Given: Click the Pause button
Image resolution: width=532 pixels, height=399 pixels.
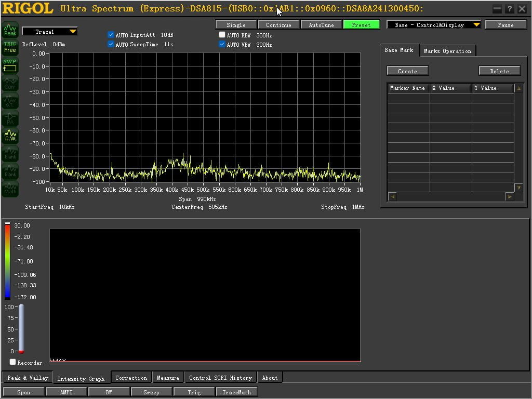Looking at the screenshot, I should pyautogui.click(x=506, y=25).
